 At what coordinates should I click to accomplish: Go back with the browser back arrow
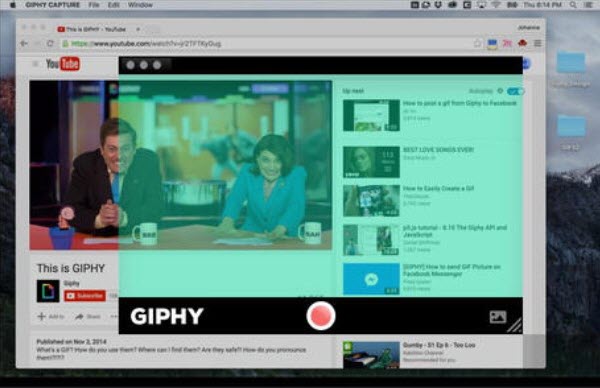tap(24, 43)
